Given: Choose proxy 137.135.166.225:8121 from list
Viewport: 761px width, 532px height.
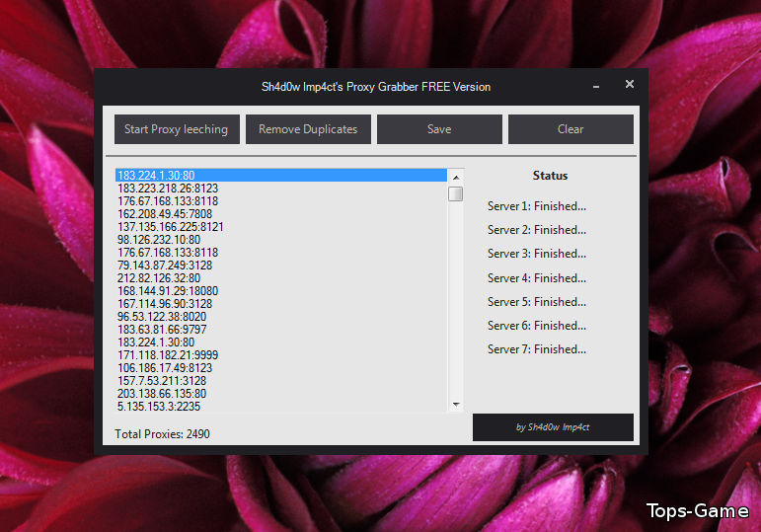Looking at the screenshot, I should click(x=171, y=227).
